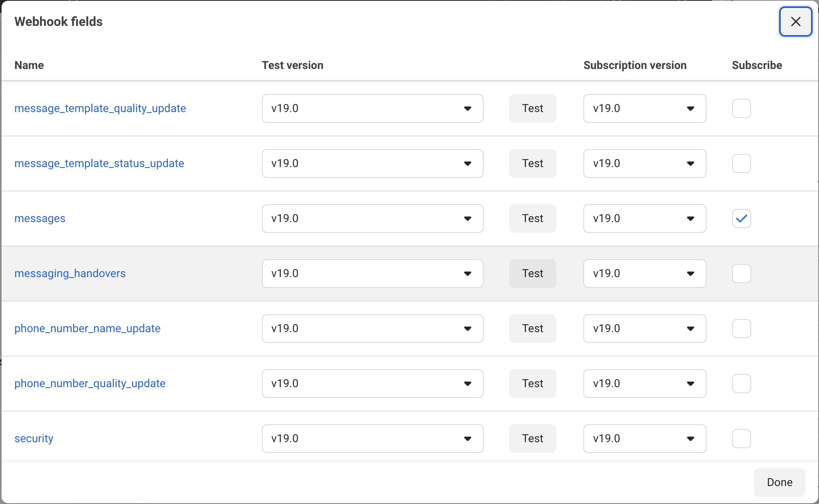Change subscription version for messaging_handovers
Image resolution: width=819 pixels, height=504 pixels.
pos(645,274)
